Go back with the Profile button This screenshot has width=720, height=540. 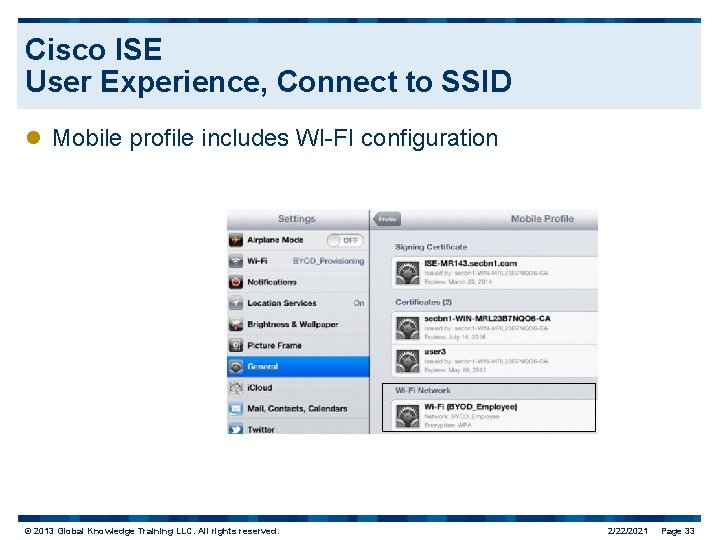(x=387, y=219)
